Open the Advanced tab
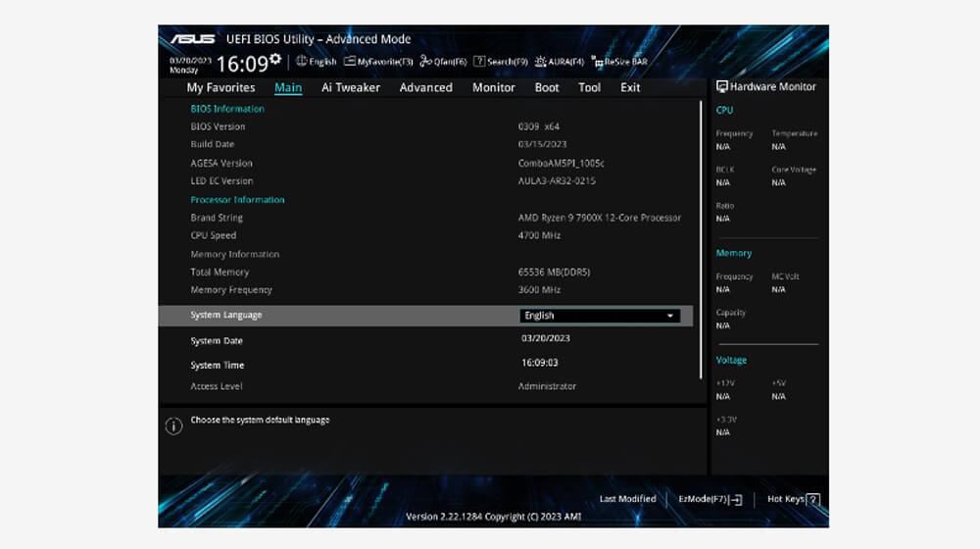Screen dimensions: 980x549 click(x=425, y=87)
